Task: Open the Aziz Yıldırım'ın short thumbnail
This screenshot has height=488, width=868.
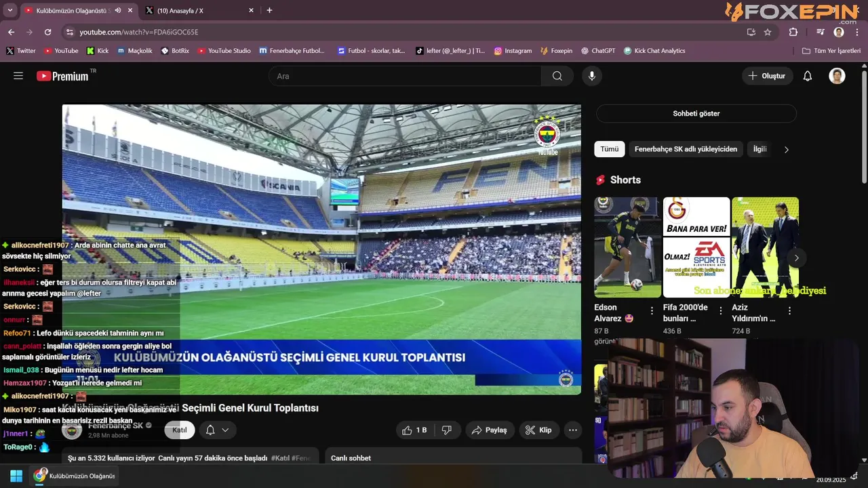Action: point(765,247)
